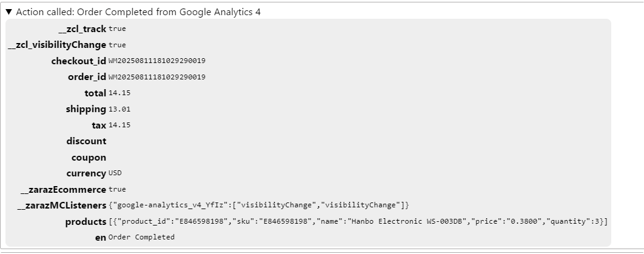Click the __zcl_visibilityChange true value
The width and height of the screenshot is (644, 254).
tap(117, 45)
